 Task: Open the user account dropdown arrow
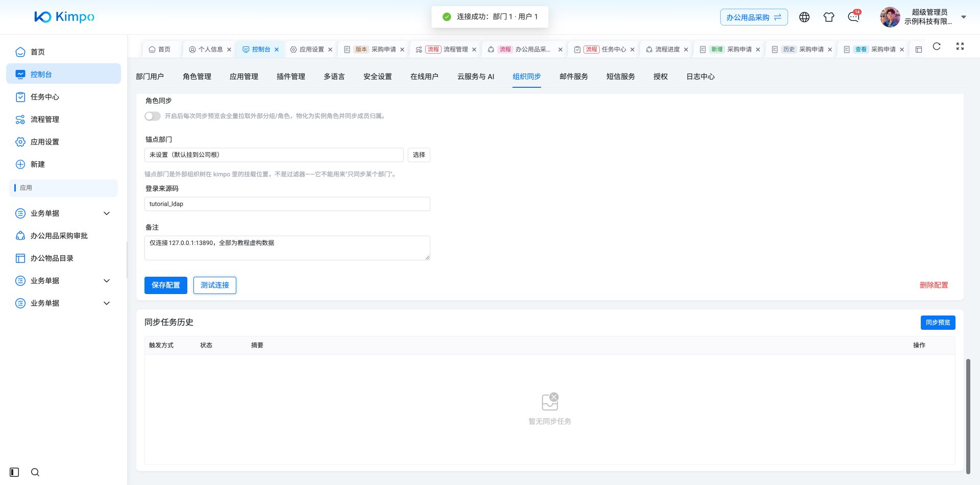point(964,17)
